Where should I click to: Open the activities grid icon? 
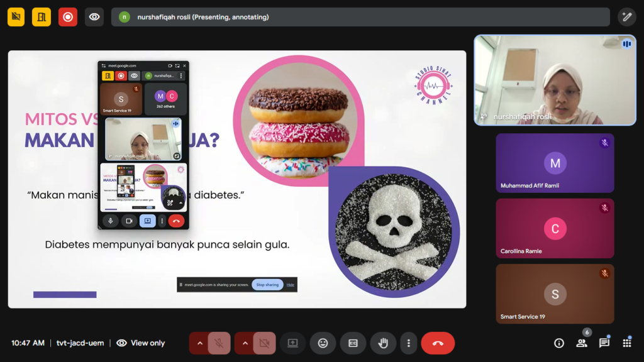coord(627,343)
